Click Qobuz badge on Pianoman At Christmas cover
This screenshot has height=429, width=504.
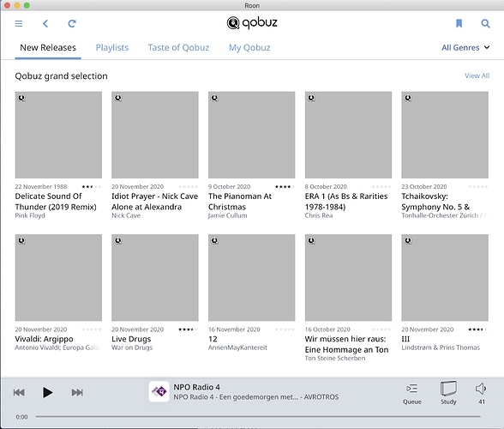point(214,98)
